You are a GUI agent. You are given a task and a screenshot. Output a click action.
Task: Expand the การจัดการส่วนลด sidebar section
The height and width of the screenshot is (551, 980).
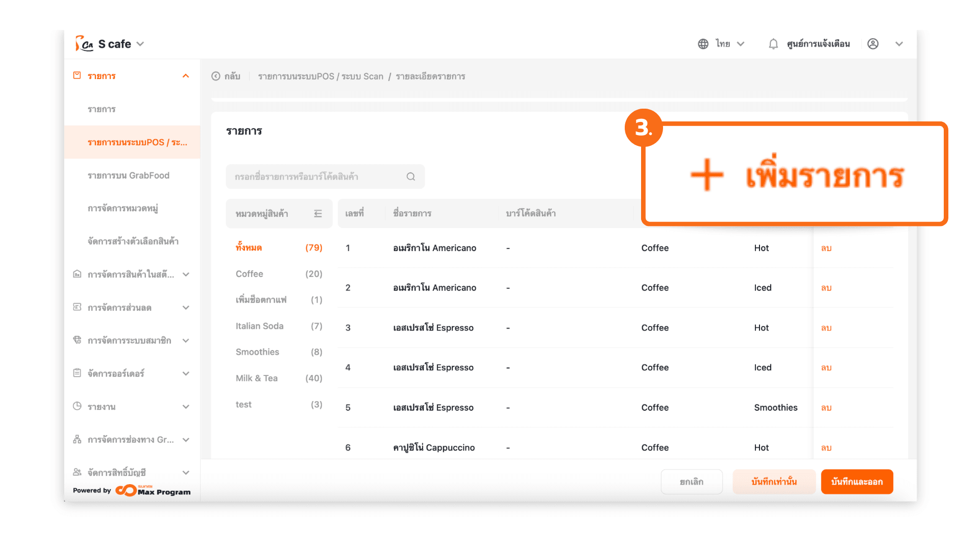186,308
